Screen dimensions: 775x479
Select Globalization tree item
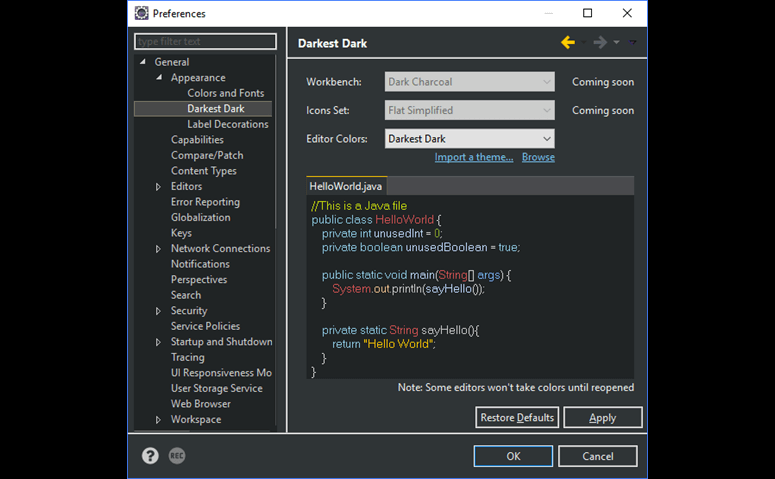tap(201, 218)
